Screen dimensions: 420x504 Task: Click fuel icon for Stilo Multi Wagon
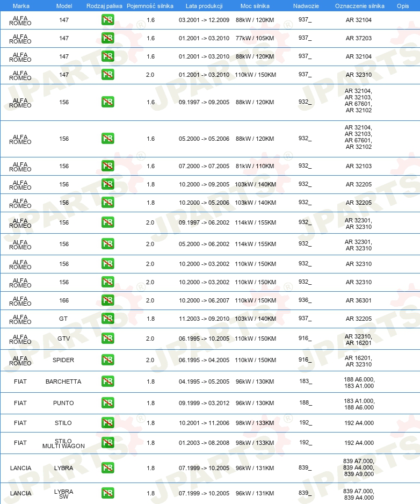click(107, 443)
